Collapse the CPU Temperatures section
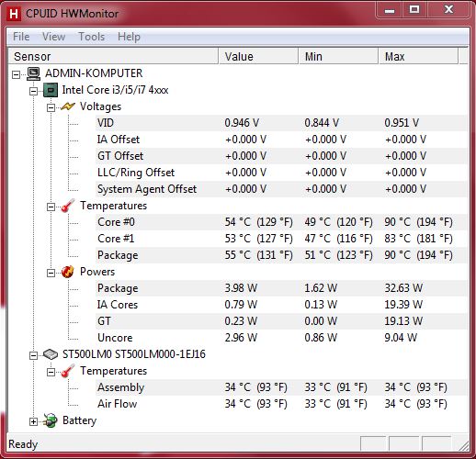 (x=51, y=207)
